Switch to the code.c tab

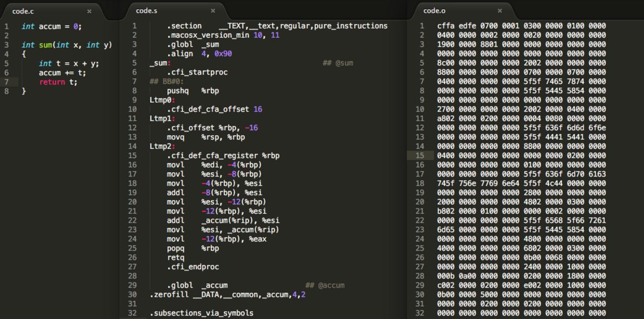(x=26, y=11)
